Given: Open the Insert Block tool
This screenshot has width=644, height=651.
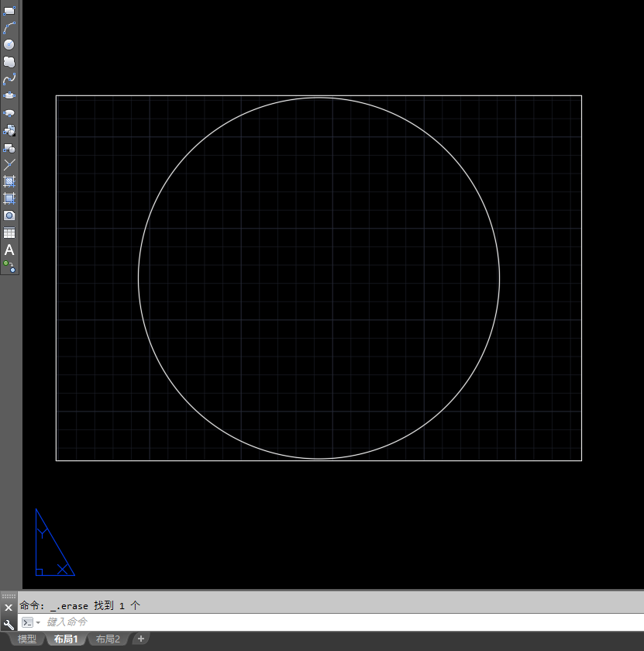Looking at the screenshot, I should coord(9,130).
